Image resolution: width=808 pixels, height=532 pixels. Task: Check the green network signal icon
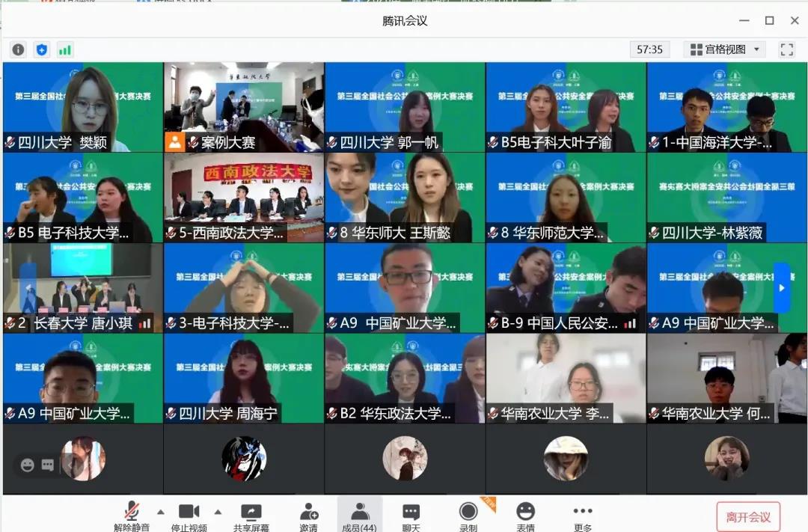(65, 49)
